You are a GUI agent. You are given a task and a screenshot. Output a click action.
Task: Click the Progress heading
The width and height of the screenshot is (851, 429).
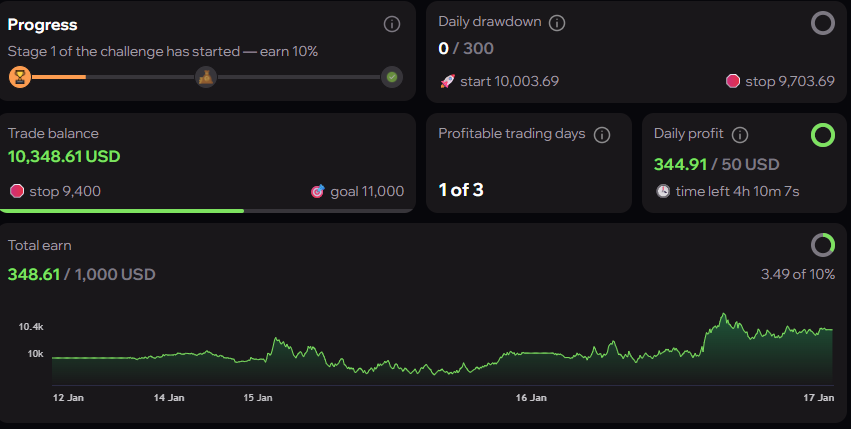click(42, 25)
